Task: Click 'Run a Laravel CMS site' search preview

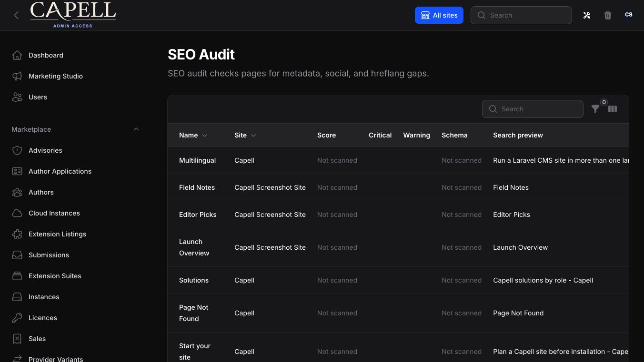Action: [561, 160]
